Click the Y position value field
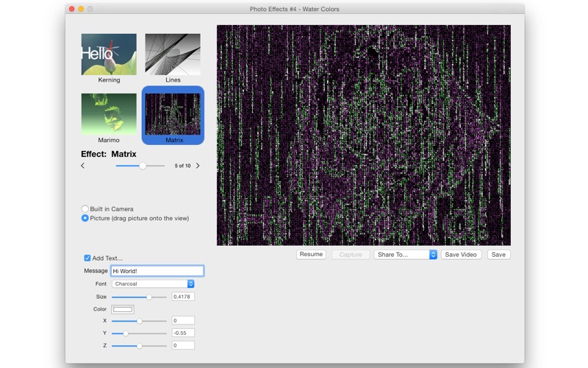 [x=183, y=333]
